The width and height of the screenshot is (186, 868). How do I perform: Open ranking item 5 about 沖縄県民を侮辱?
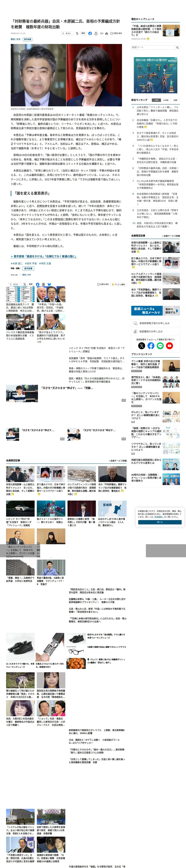tap(157, 160)
